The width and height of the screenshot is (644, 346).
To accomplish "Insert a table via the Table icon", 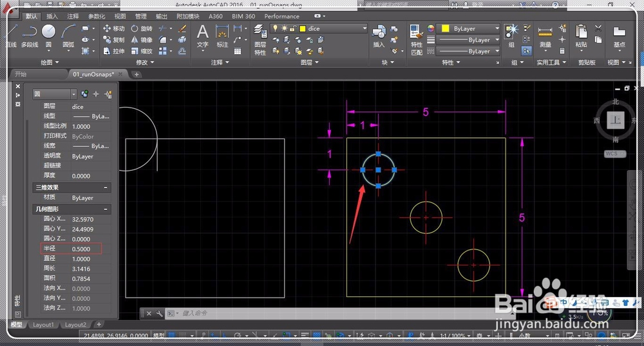I will pyautogui.click(x=238, y=52).
